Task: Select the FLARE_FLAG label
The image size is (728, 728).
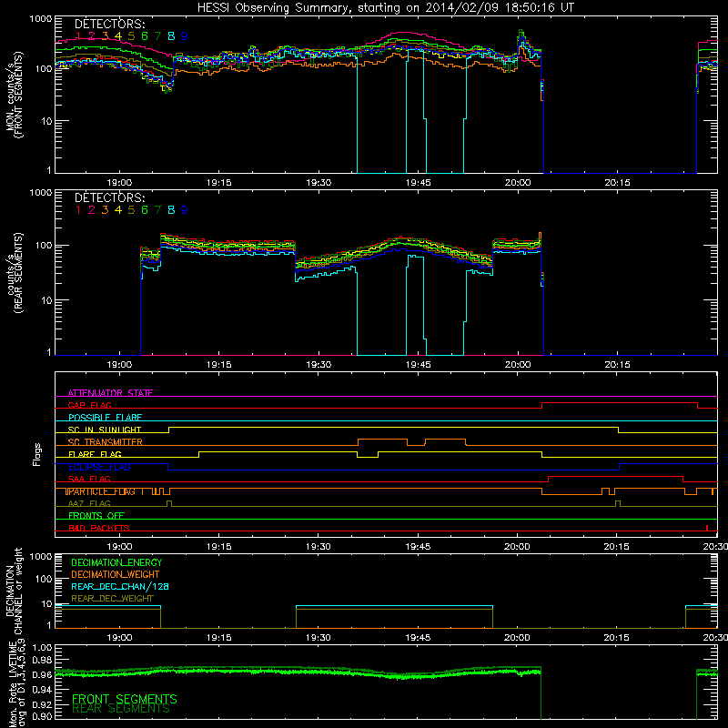Action: pos(95,454)
